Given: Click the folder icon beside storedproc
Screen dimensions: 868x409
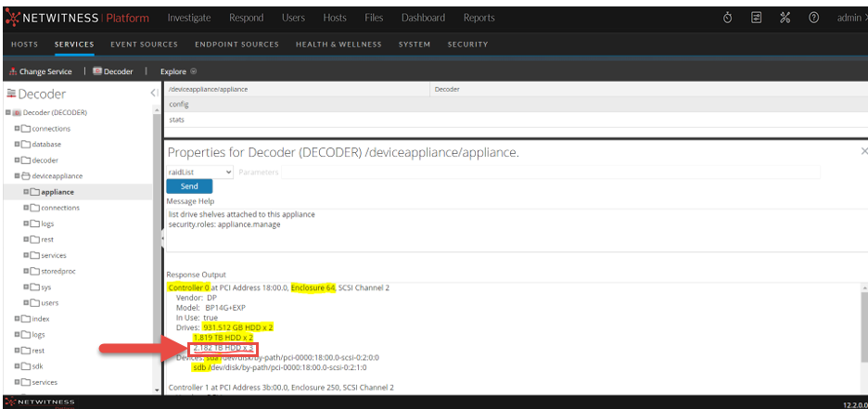Looking at the screenshot, I should pos(34,271).
